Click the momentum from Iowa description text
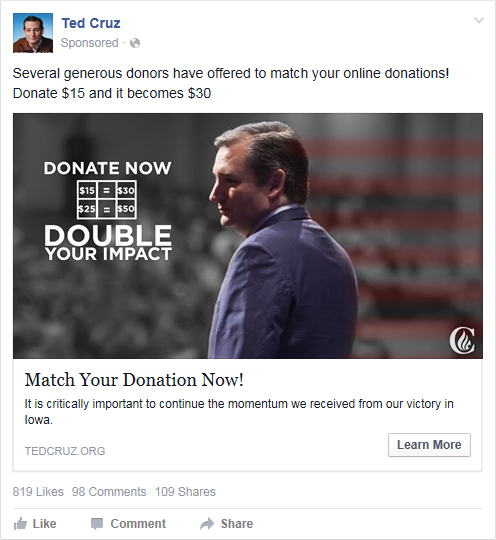The width and height of the screenshot is (496, 540). pyautogui.click(x=239, y=412)
